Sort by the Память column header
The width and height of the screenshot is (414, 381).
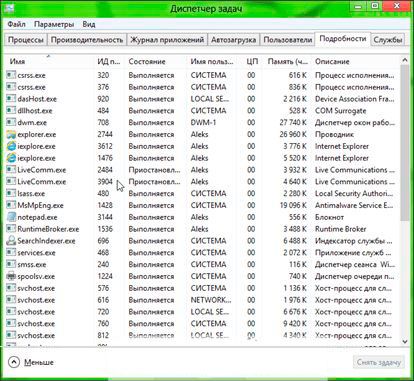[x=287, y=61]
